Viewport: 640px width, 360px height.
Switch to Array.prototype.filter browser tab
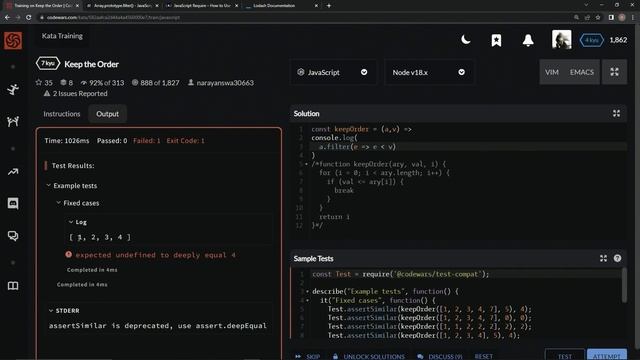tap(122, 6)
